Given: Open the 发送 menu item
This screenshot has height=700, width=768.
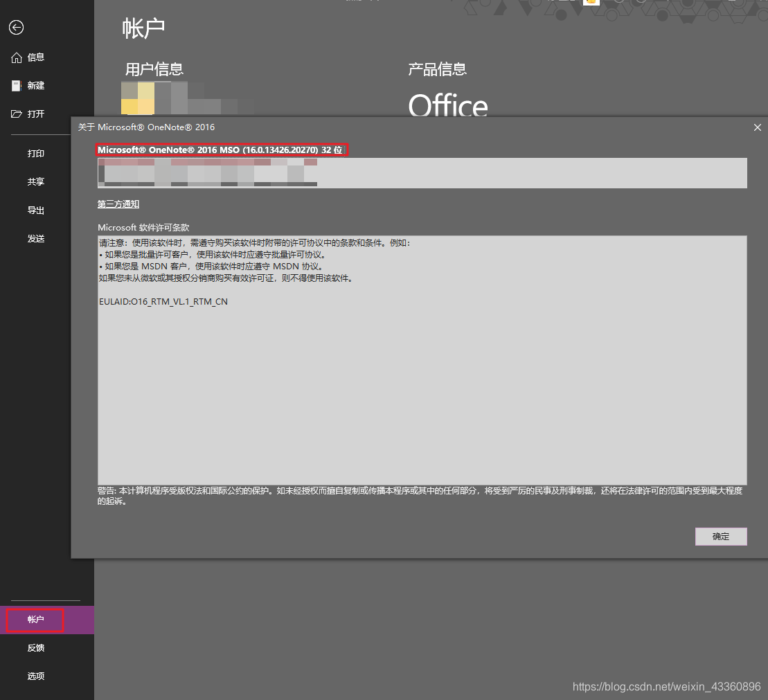Looking at the screenshot, I should point(36,239).
